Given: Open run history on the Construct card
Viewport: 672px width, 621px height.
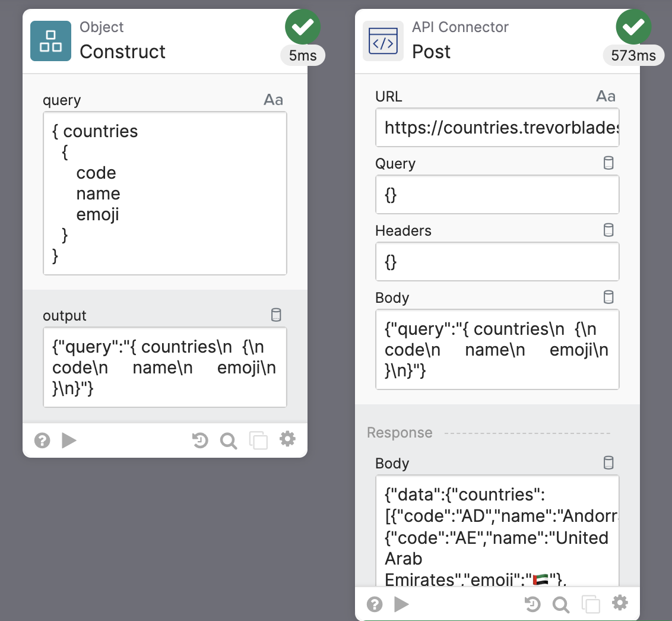Looking at the screenshot, I should (200, 441).
